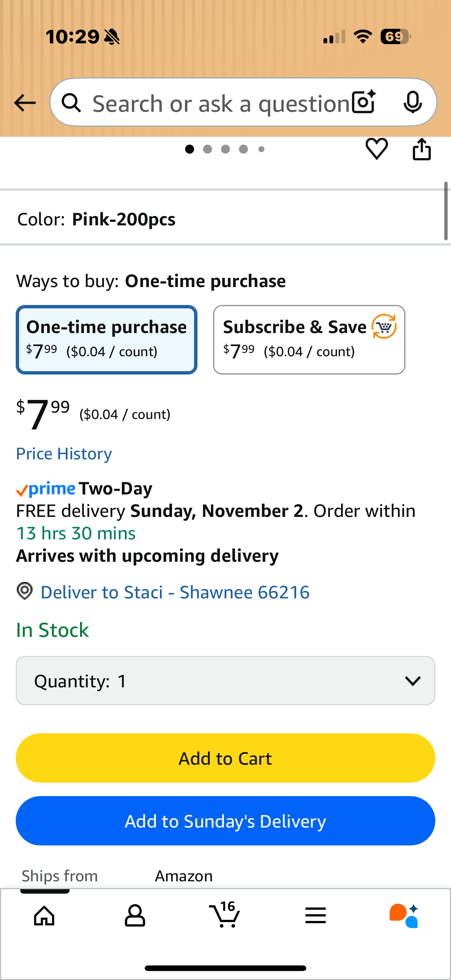
Task: Open the Price History link
Action: (64, 454)
